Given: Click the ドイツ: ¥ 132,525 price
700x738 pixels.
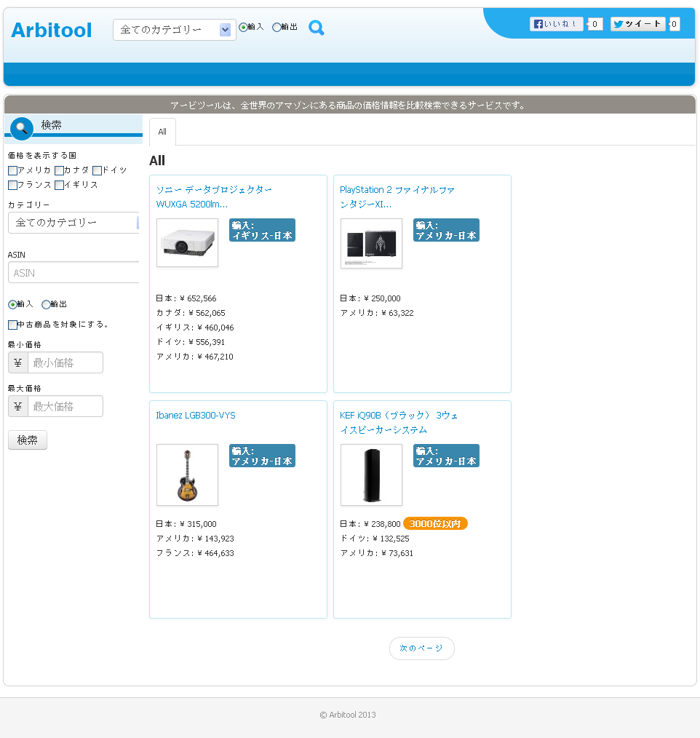Looking at the screenshot, I should point(375,539).
